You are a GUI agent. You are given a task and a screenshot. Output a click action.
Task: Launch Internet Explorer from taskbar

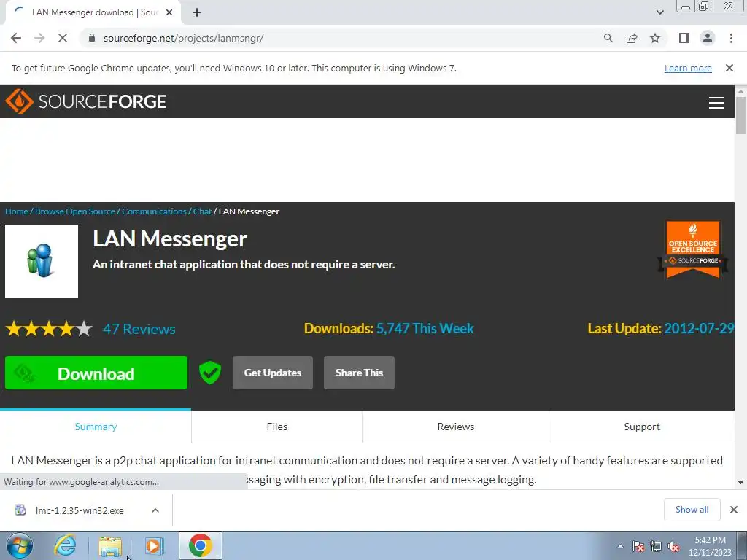click(65, 545)
